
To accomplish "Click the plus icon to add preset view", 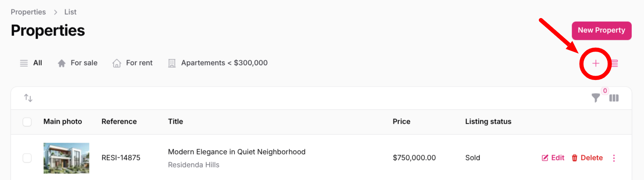I will click(596, 63).
